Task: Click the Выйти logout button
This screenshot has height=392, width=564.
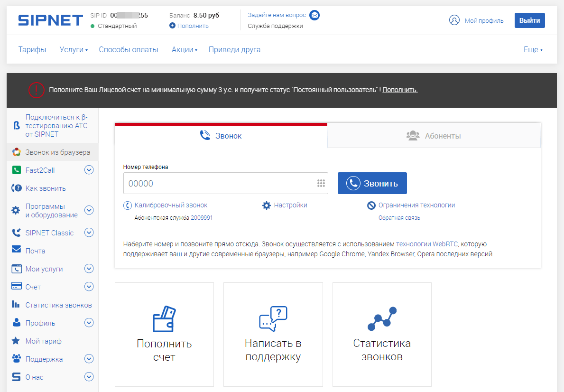Action: click(x=529, y=20)
